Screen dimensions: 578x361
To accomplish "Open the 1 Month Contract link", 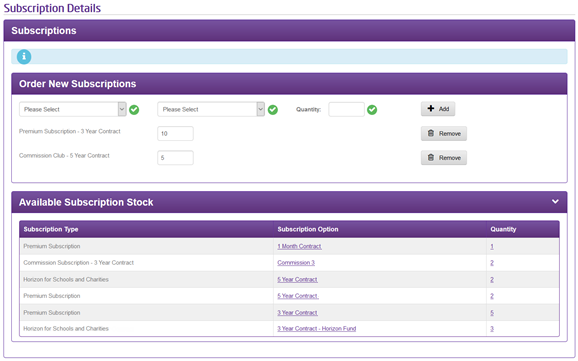I will click(299, 246).
